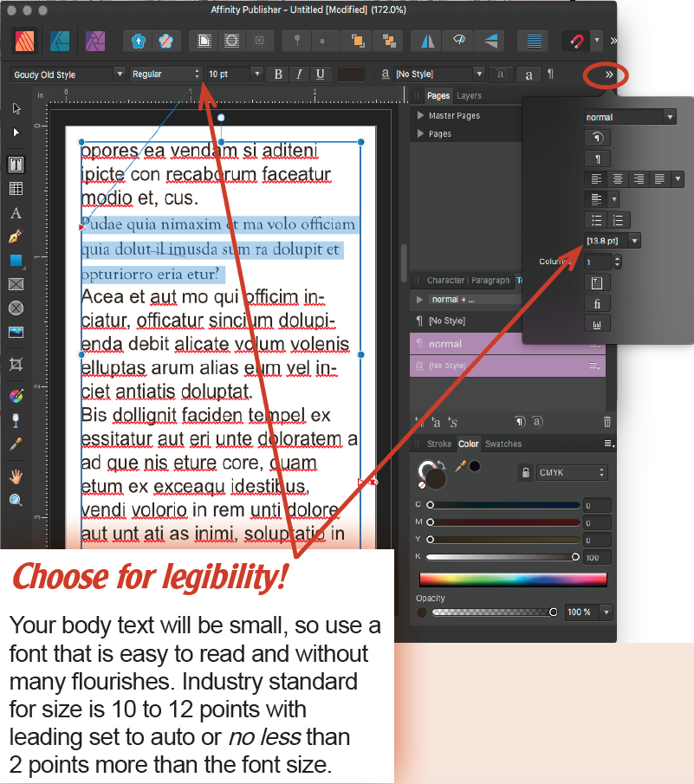The width and height of the screenshot is (694, 784).
Task: Toggle Italic text formatting
Action: (x=299, y=75)
